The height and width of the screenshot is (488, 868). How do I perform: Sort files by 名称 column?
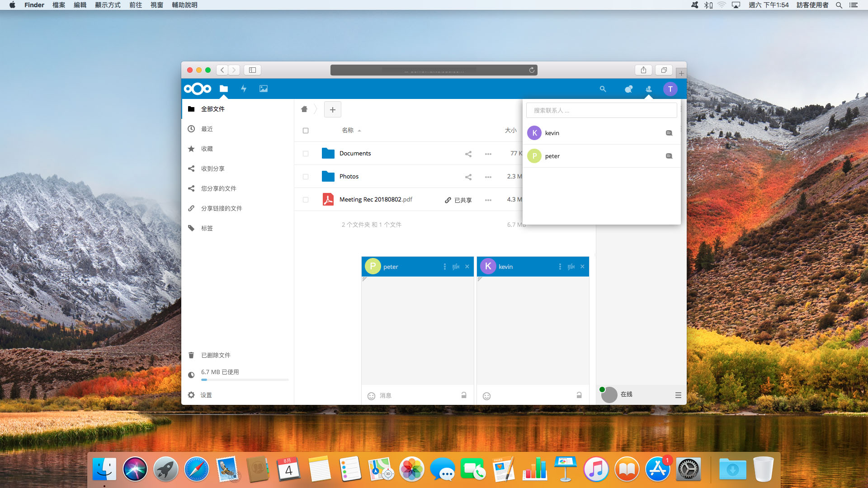click(x=348, y=130)
